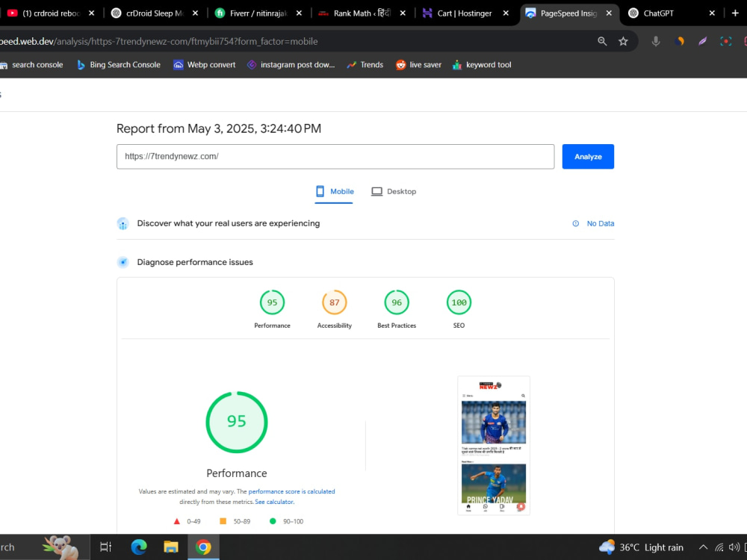This screenshot has width=747, height=560.
Task: Close the Cart | Hostinger tab
Action: (x=506, y=13)
